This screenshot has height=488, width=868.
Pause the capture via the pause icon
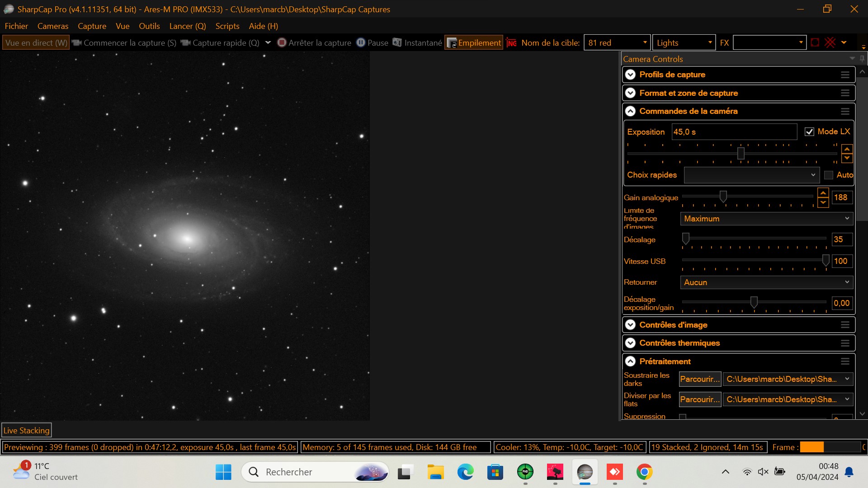click(361, 42)
